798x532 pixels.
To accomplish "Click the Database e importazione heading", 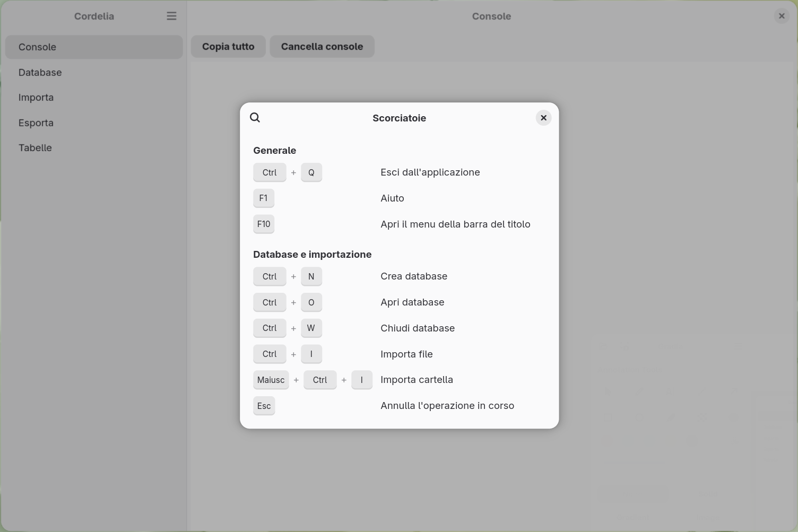I will (x=312, y=254).
